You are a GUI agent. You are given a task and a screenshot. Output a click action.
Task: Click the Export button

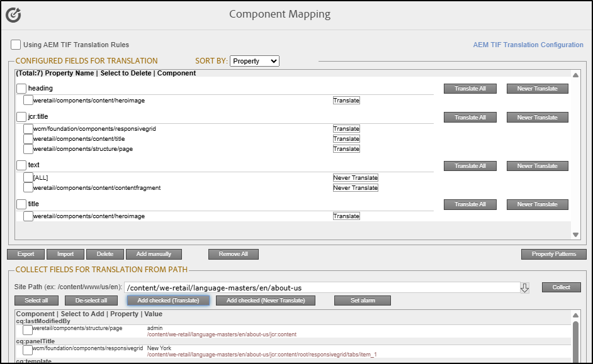(26, 254)
